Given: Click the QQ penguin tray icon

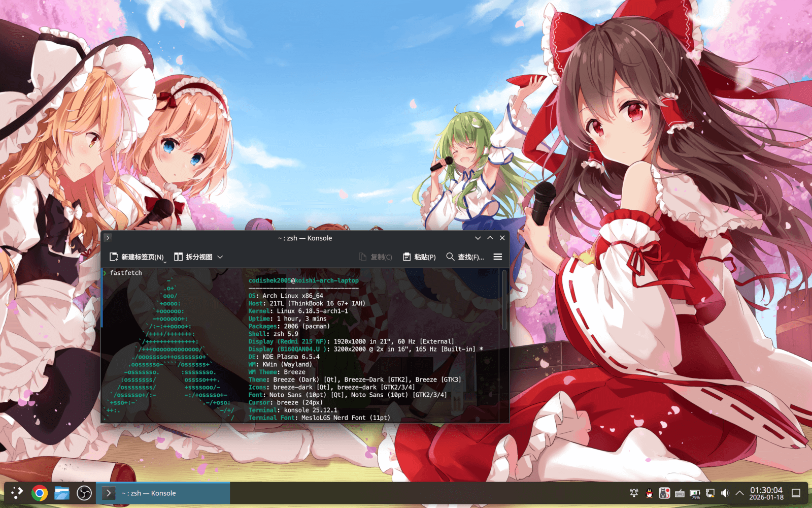Looking at the screenshot, I should point(649,493).
